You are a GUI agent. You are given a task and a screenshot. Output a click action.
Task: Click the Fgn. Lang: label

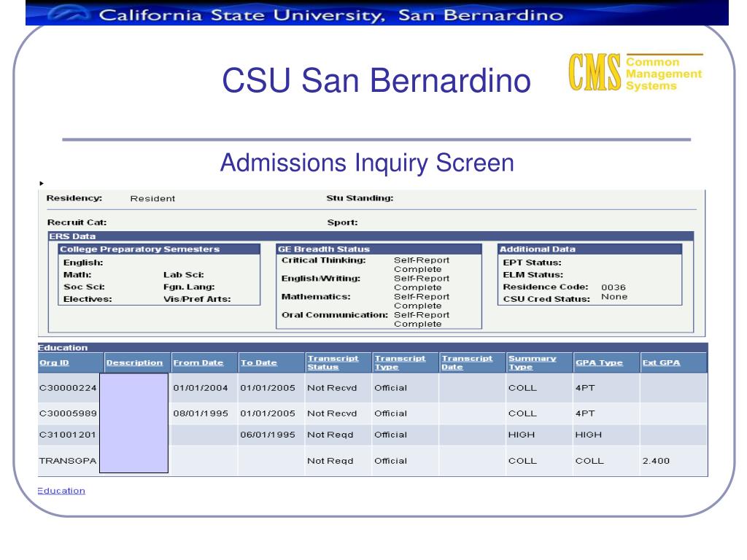pyautogui.click(x=189, y=287)
